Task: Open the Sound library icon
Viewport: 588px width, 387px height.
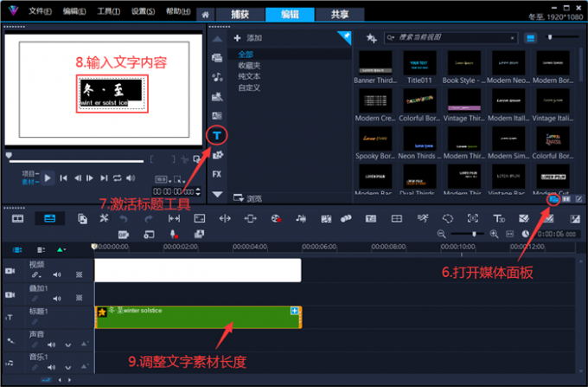Action: click(217, 77)
